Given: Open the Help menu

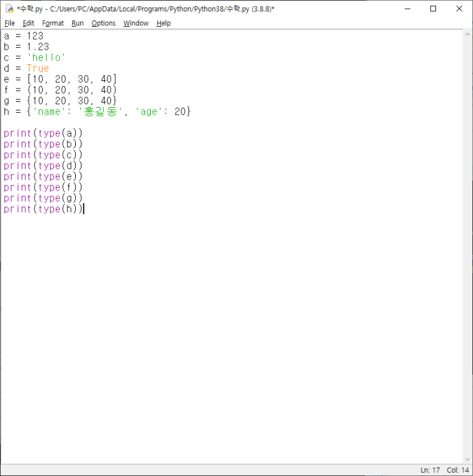Looking at the screenshot, I should point(164,24).
